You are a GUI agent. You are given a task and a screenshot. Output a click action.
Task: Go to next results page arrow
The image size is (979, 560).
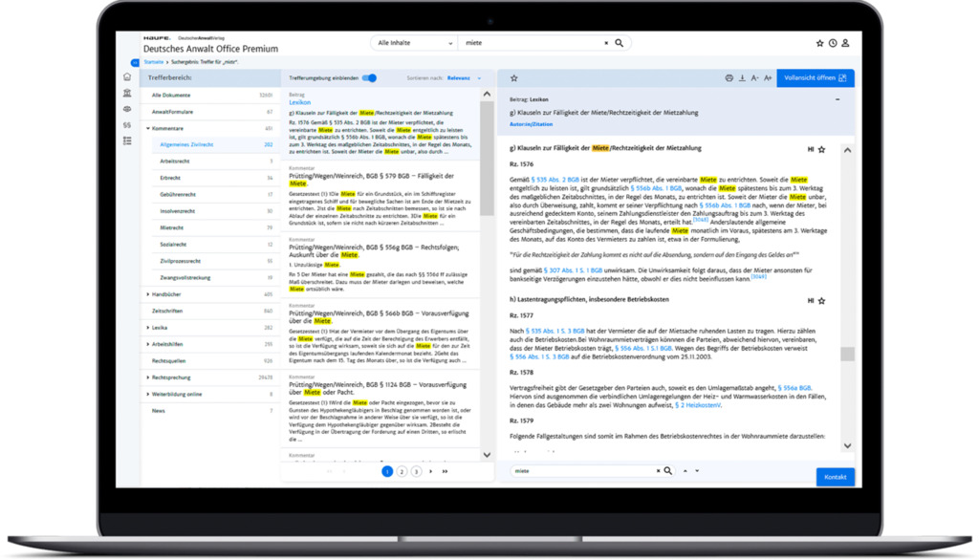[x=431, y=472]
